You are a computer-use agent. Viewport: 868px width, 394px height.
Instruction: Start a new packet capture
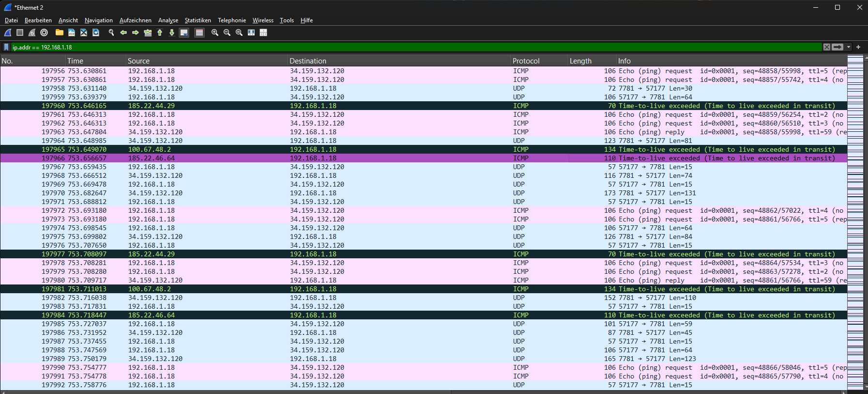click(x=8, y=32)
